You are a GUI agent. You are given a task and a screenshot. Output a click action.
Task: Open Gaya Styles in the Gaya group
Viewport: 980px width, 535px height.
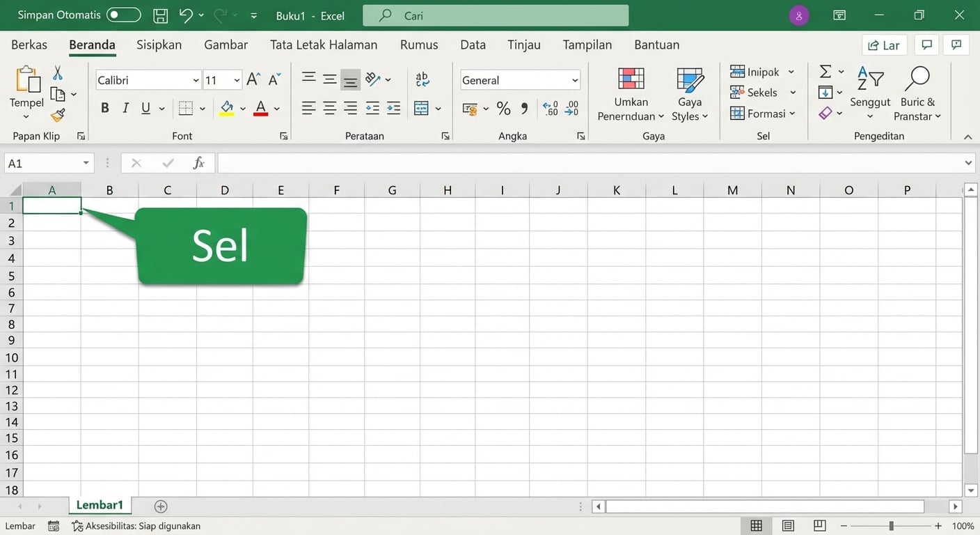[x=689, y=93]
